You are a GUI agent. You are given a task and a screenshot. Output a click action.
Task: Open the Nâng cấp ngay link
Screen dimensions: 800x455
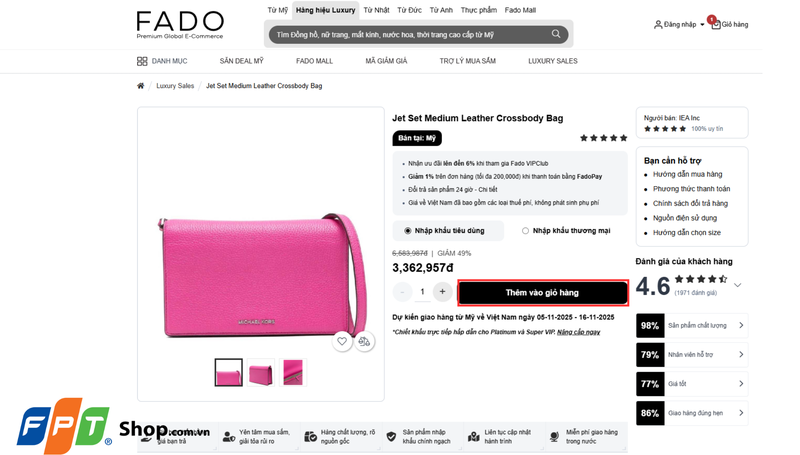click(x=579, y=332)
